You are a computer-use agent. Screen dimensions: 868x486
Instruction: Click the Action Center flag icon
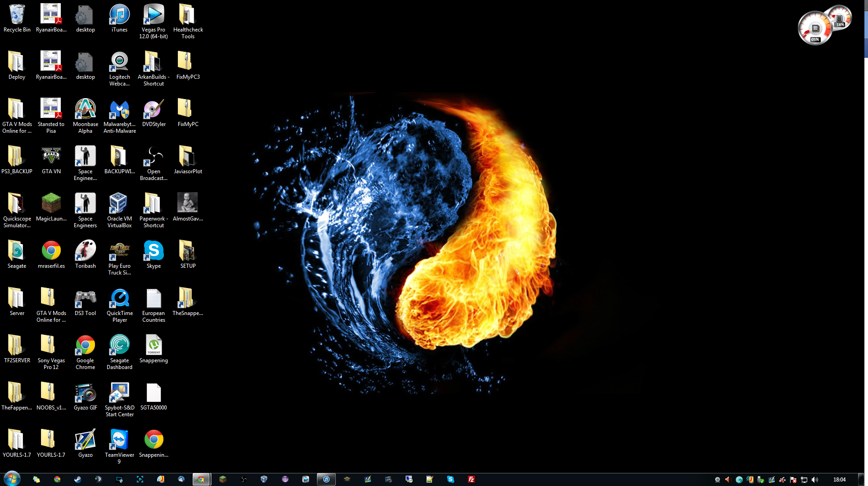click(793, 480)
